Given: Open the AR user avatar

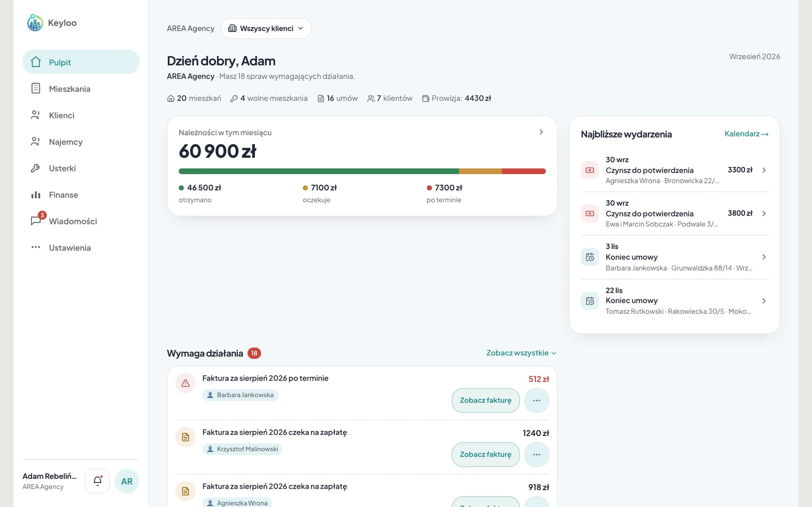Looking at the screenshot, I should [x=127, y=481].
